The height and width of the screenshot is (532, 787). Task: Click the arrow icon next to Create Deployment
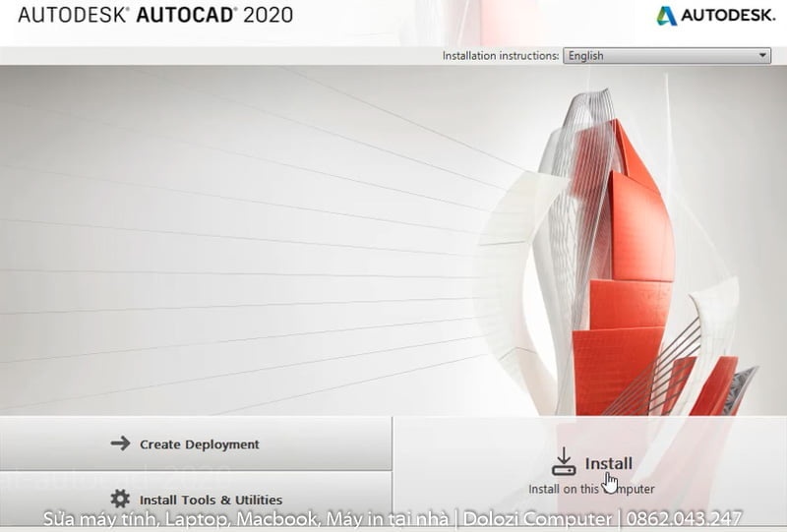(x=120, y=443)
